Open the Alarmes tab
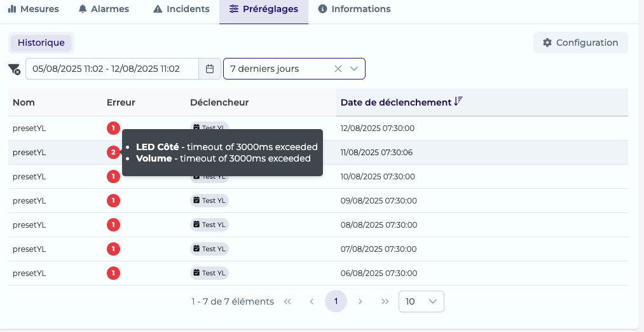The image size is (644, 332). point(104,9)
